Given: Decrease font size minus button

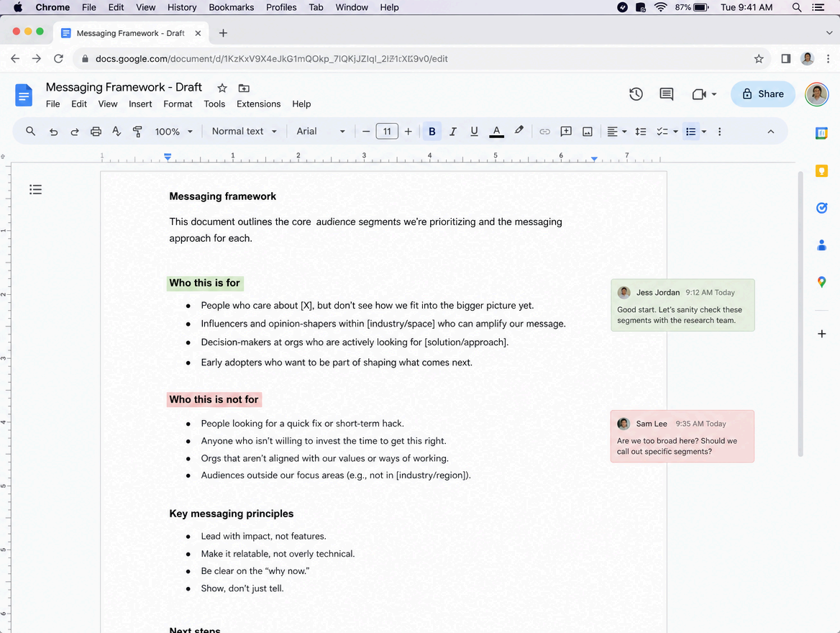Looking at the screenshot, I should click(366, 132).
